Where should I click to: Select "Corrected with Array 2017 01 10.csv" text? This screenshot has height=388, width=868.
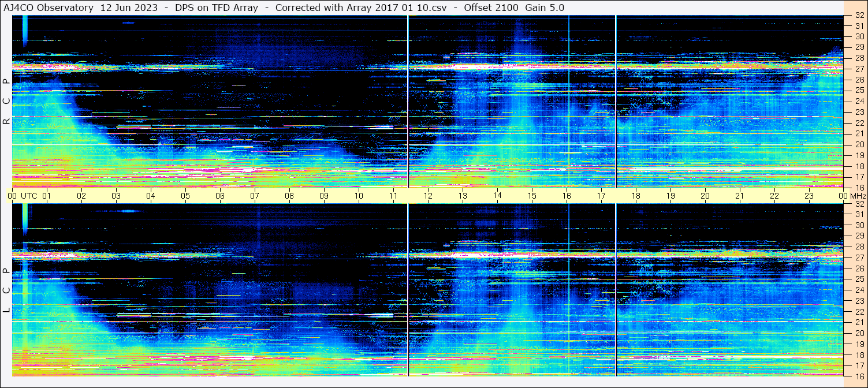click(x=361, y=8)
